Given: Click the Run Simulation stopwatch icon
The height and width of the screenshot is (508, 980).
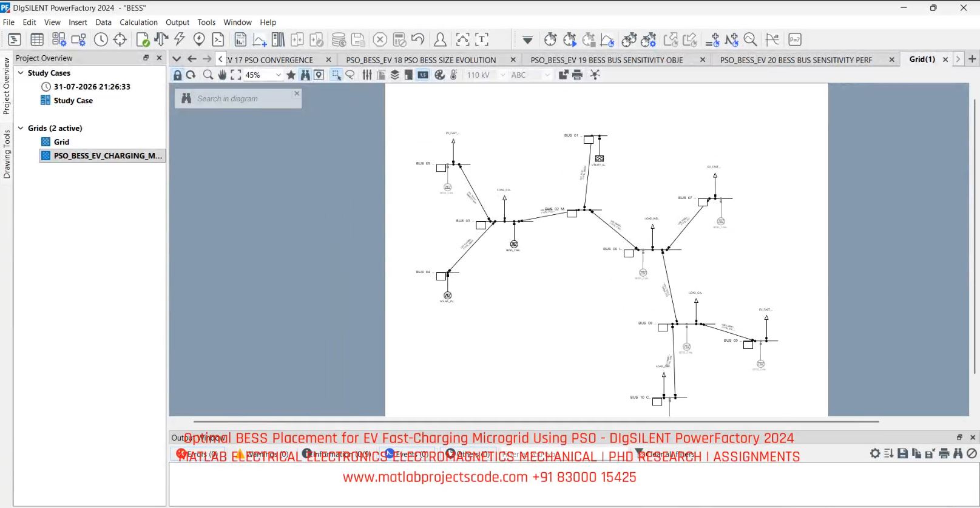Looking at the screenshot, I should [570, 39].
